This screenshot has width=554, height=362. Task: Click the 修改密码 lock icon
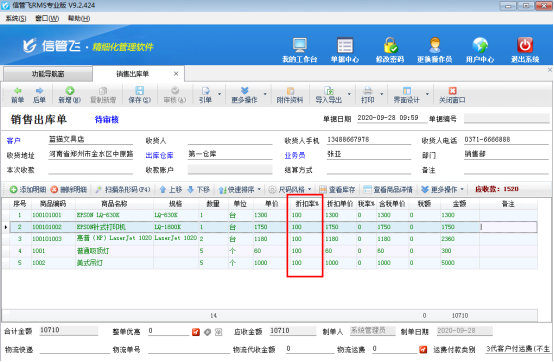390,45
